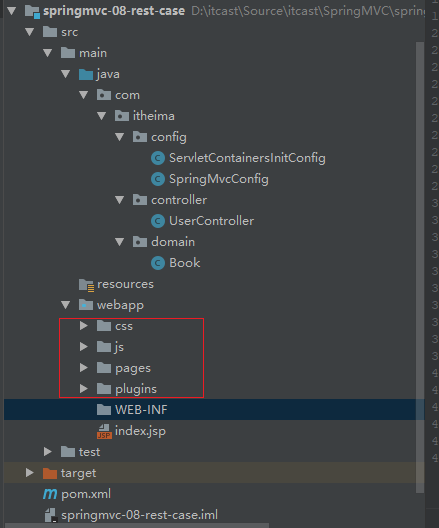Select the domain package label
This screenshot has width=439, height=528.
pyautogui.click(x=173, y=242)
